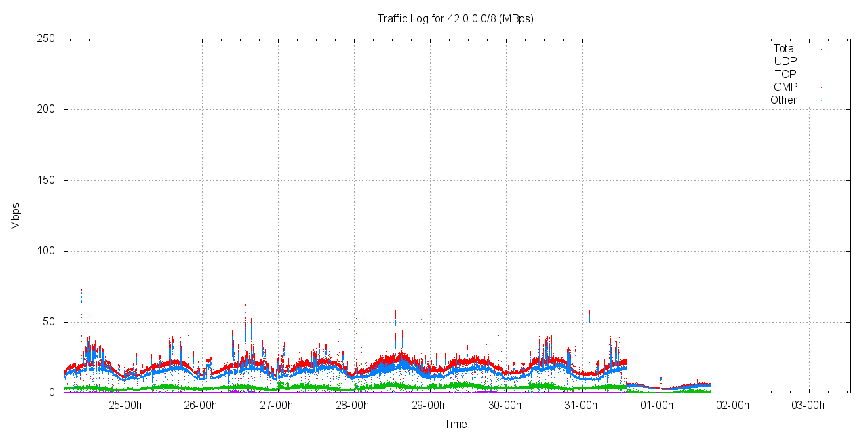Click the 25-00h time tick label
This screenshot has width=868, height=434.
click(125, 406)
